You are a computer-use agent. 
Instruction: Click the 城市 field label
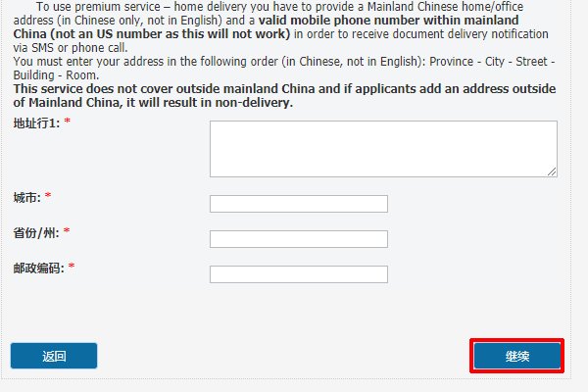[x=26, y=198]
